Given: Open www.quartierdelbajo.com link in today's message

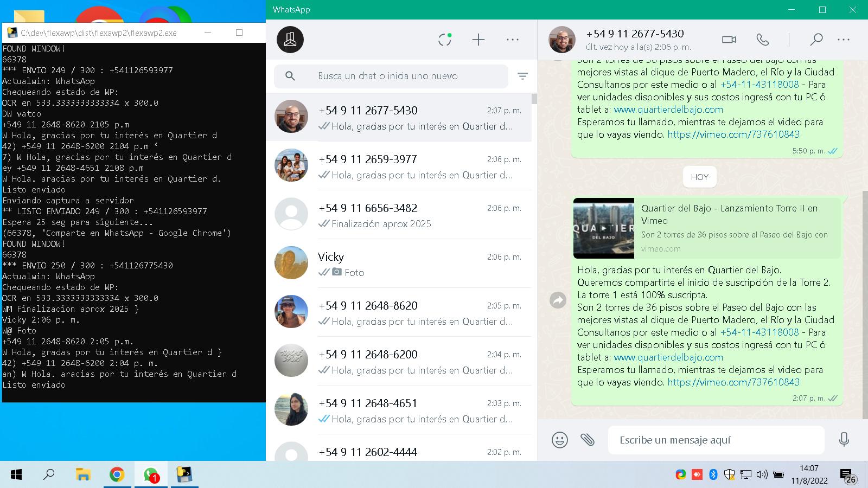Looking at the screenshot, I should (668, 357).
